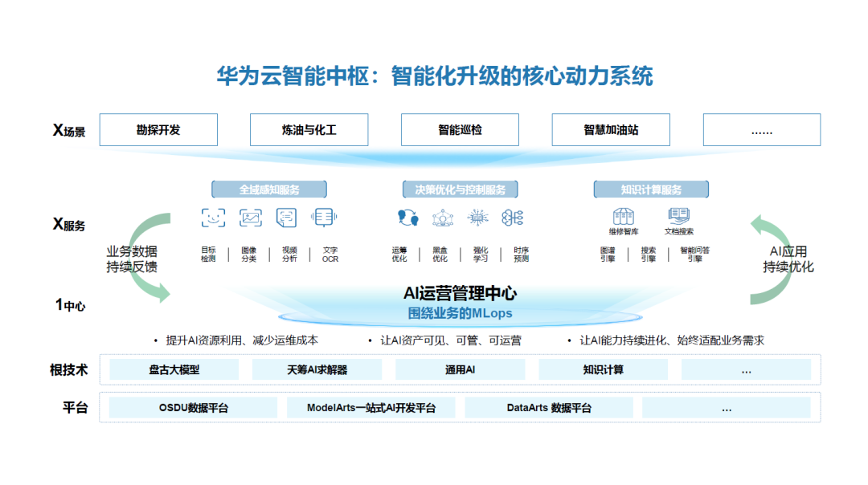Click the document icon above 视频分析
This screenshot has width=868, height=485.
287,218
